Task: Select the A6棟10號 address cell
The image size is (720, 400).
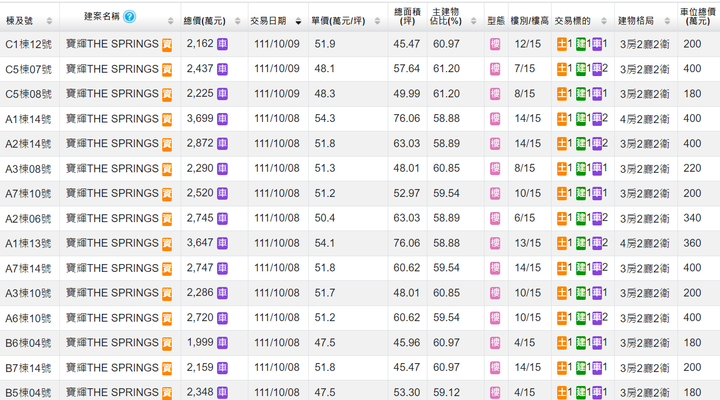Action: 28,318
